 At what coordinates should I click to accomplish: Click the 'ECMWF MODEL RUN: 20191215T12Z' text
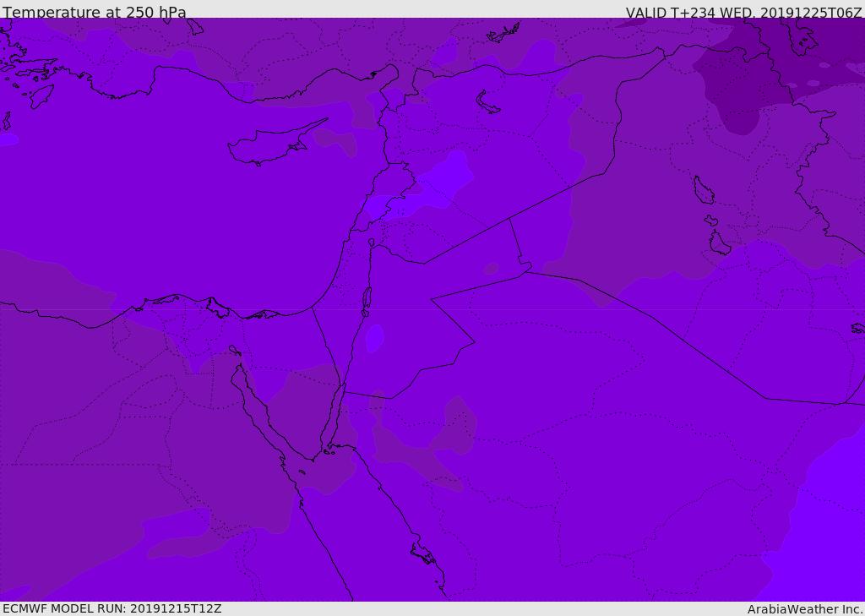112,609
